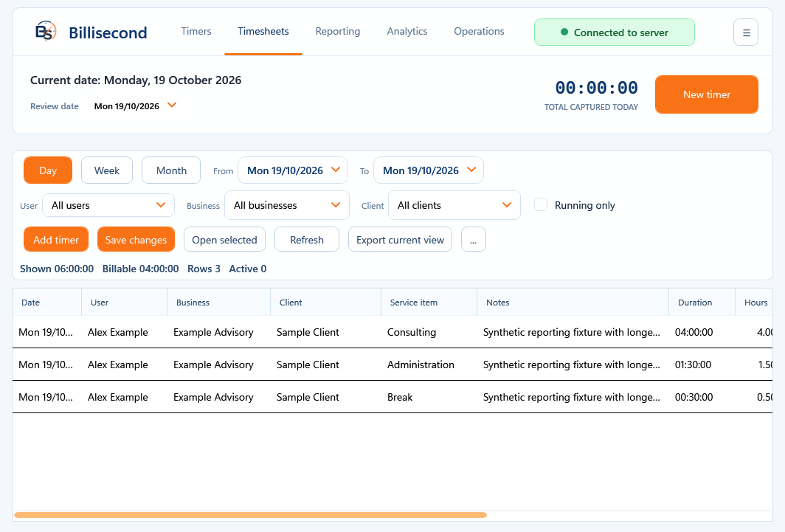
Task: Select the Consulting service item cell
Action: [x=429, y=332]
